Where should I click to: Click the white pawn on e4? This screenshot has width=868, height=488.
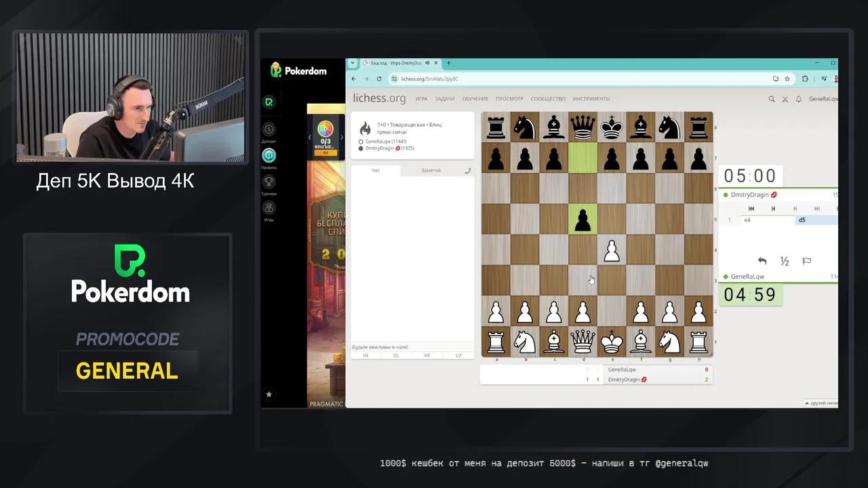tap(612, 249)
